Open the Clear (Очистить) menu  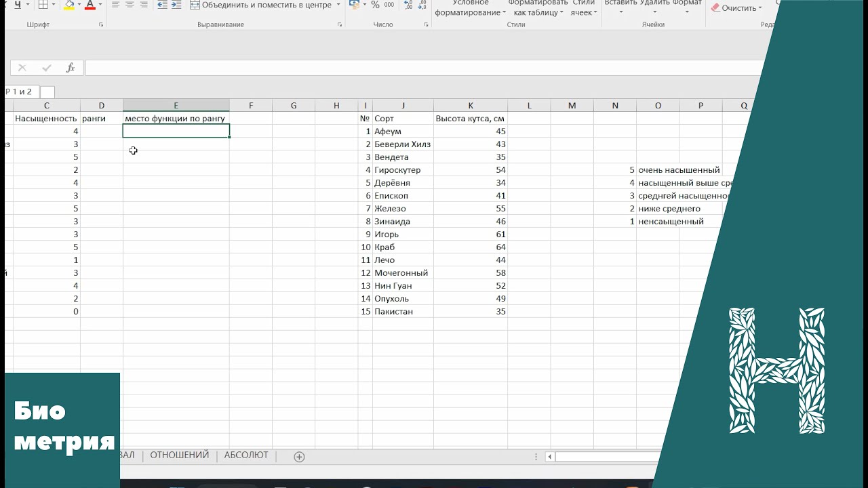[736, 8]
